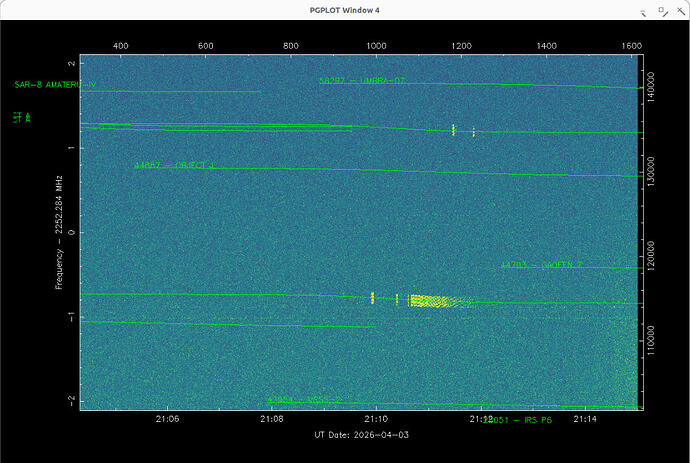Click the garbled green label below SAR-8
This screenshot has height=463, width=690.
pos(22,118)
